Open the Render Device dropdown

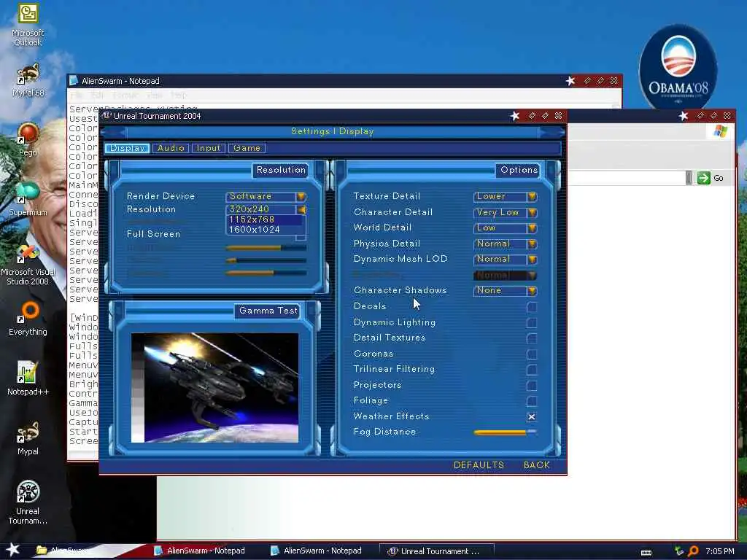click(266, 196)
